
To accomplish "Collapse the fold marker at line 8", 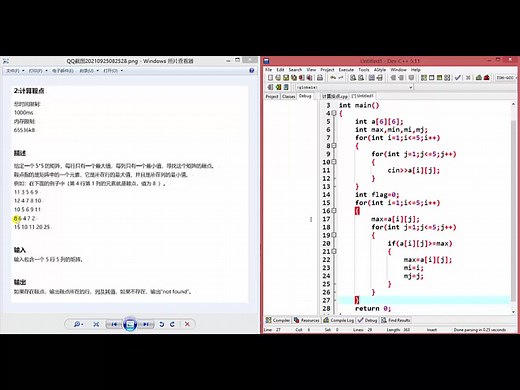I will 334,146.
